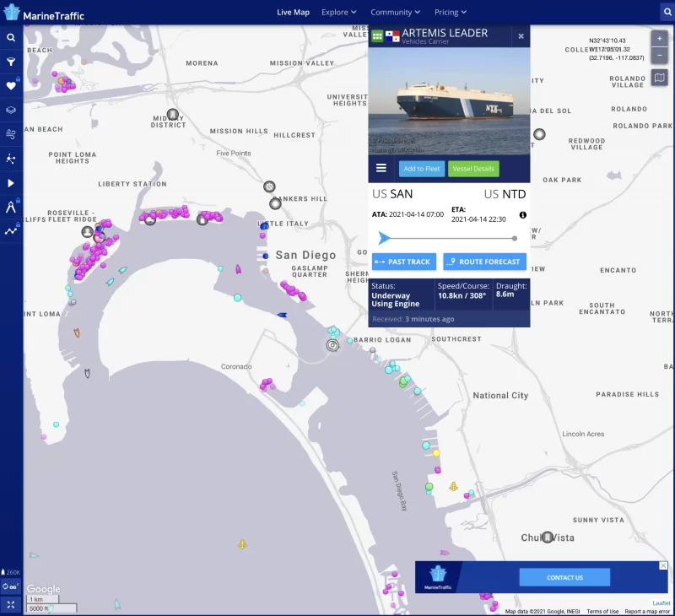The width and height of the screenshot is (675, 616).
Task: Expand the Explore dropdown menu
Action: coord(338,13)
